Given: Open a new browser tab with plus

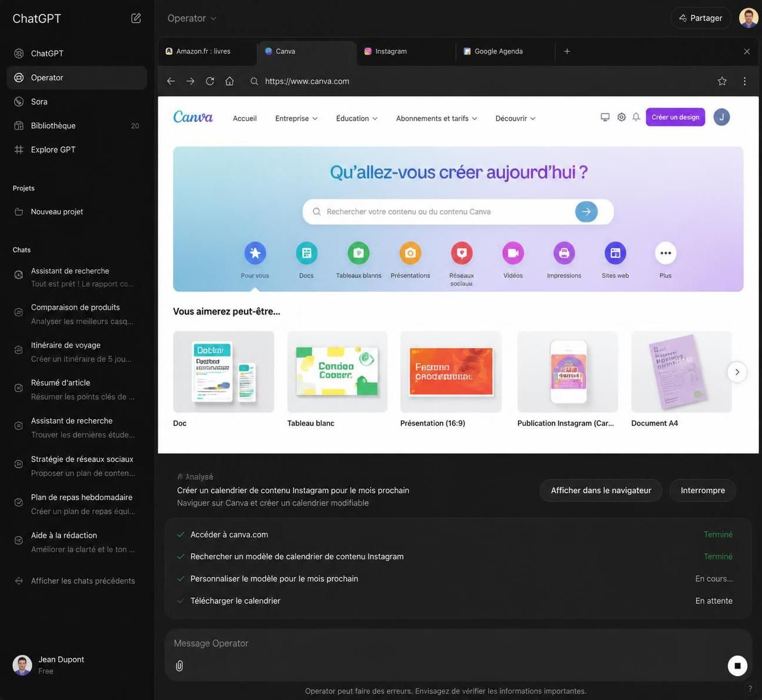Looking at the screenshot, I should point(567,51).
